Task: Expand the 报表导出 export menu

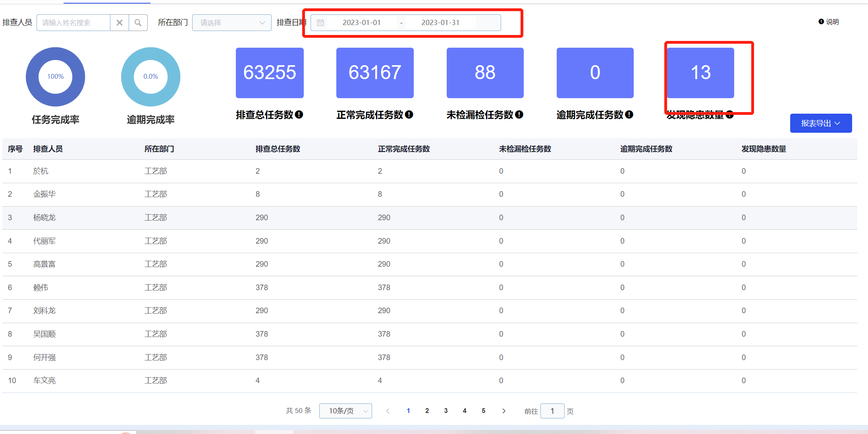Action: (x=821, y=123)
